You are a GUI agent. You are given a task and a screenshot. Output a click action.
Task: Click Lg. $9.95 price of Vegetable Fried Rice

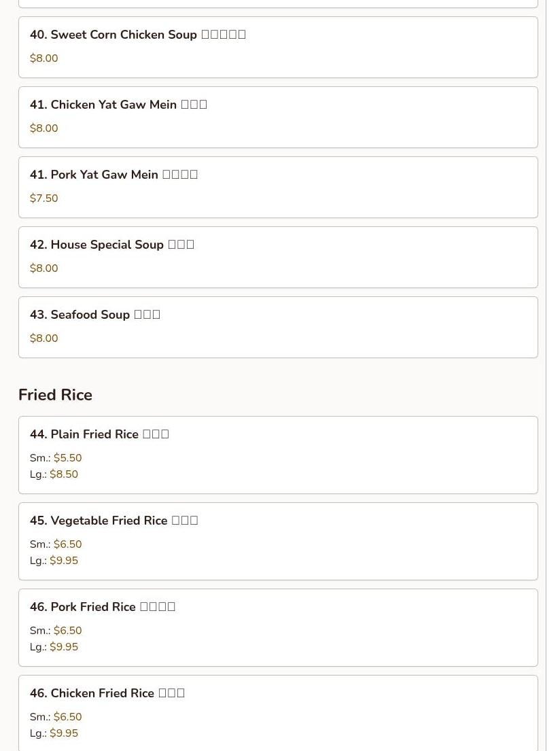coord(64,561)
